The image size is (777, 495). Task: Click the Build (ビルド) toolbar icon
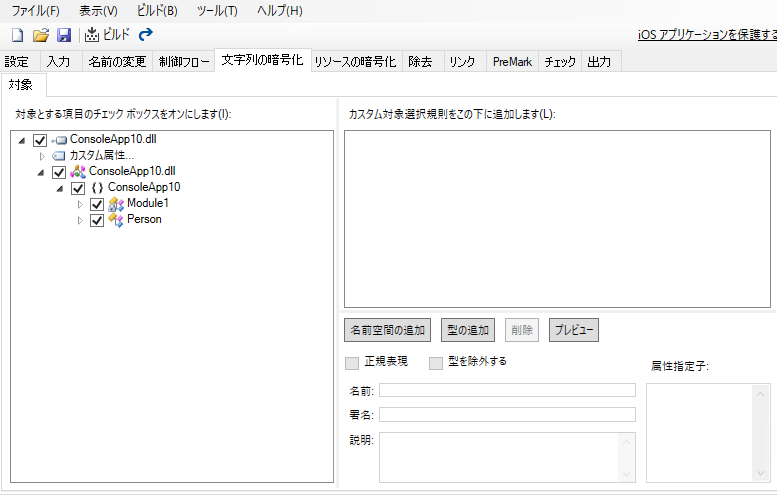tap(92, 35)
